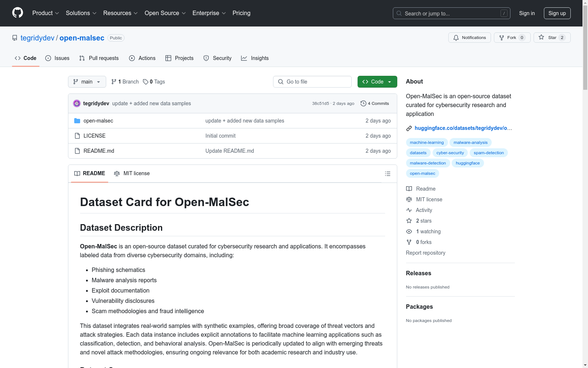Expand the Product menu
The height and width of the screenshot is (368, 588).
pos(46,13)
